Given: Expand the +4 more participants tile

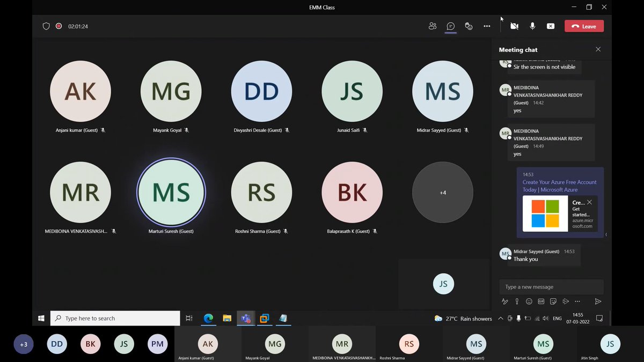Looking at the screenshot, I should pos(443,192).
